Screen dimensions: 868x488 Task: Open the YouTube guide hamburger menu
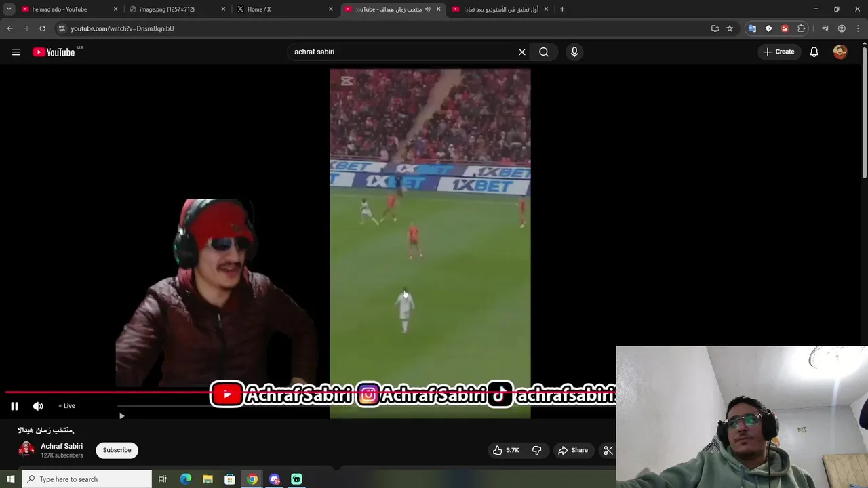click(x=16, y=52)
